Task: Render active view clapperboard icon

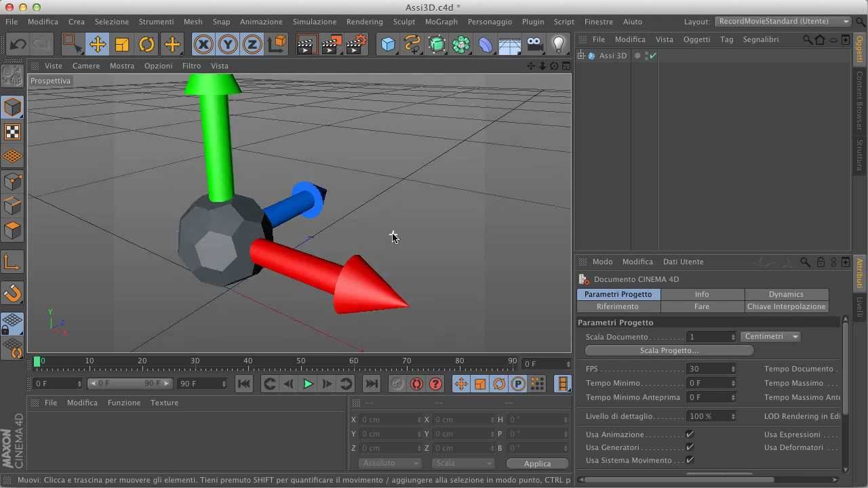Action: pos(307,45)
